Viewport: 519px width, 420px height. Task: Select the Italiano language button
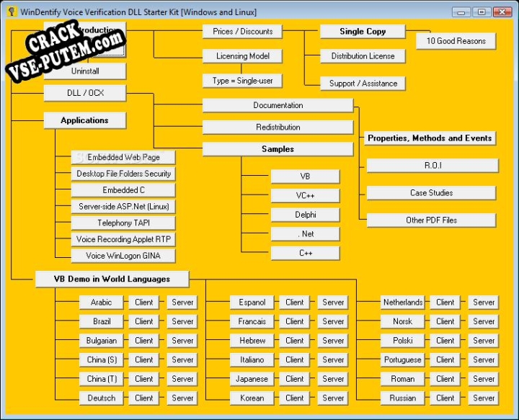click(252, 360)
